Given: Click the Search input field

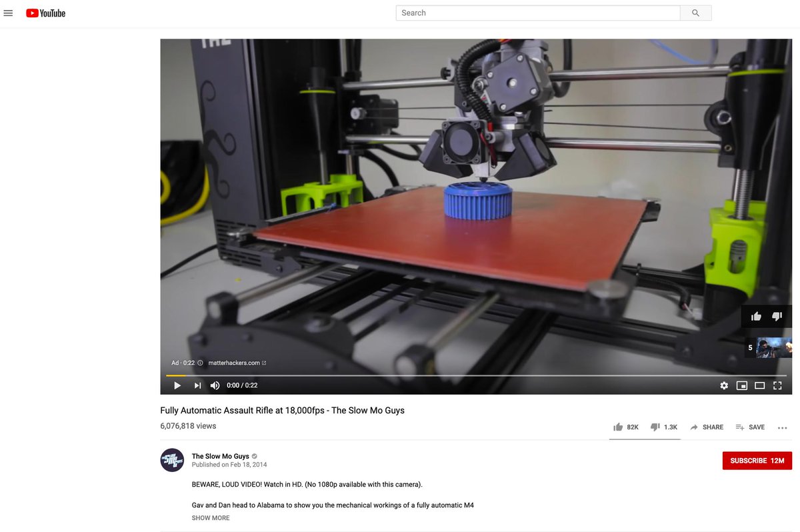Looking at the screenshot, I should [538, 13].
